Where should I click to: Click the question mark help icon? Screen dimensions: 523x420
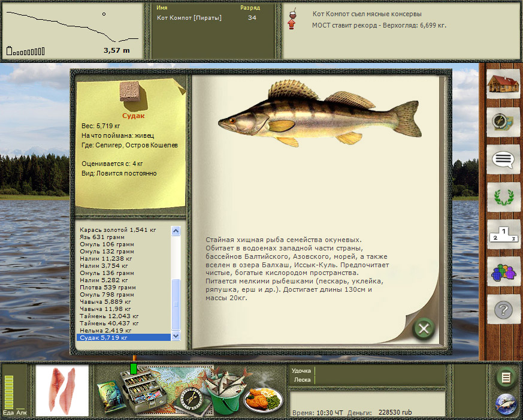tap(502, 310)
